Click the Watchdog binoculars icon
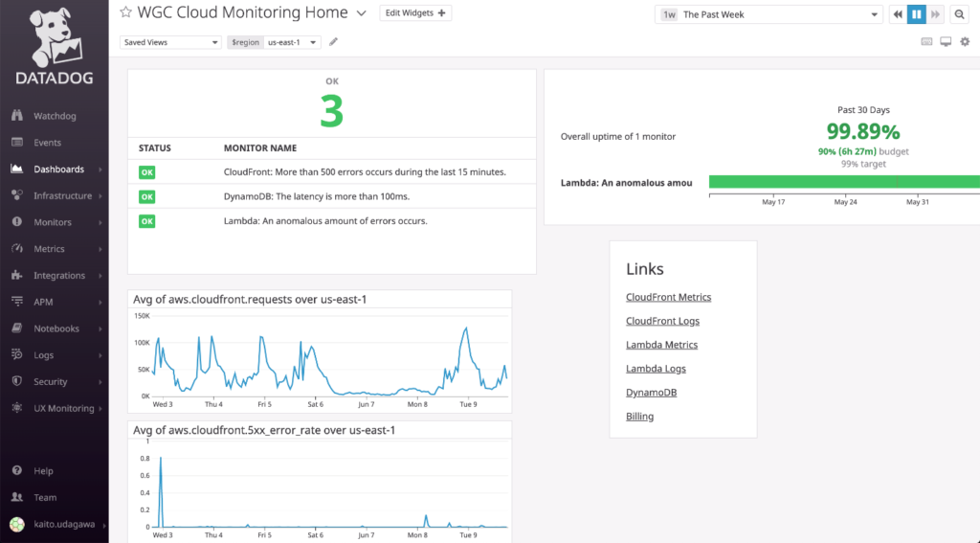The height and width of the screenshot is (543, 980). click(x=17, y=115)
